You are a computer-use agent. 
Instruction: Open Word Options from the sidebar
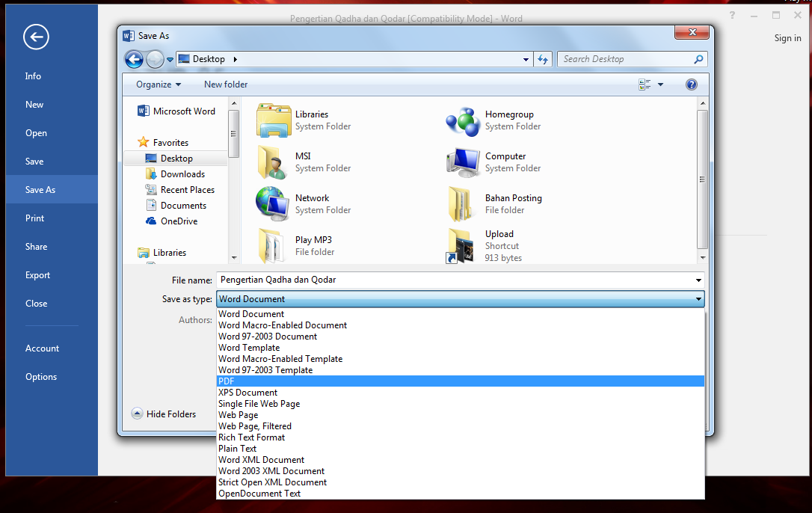(x=52, y=377)
